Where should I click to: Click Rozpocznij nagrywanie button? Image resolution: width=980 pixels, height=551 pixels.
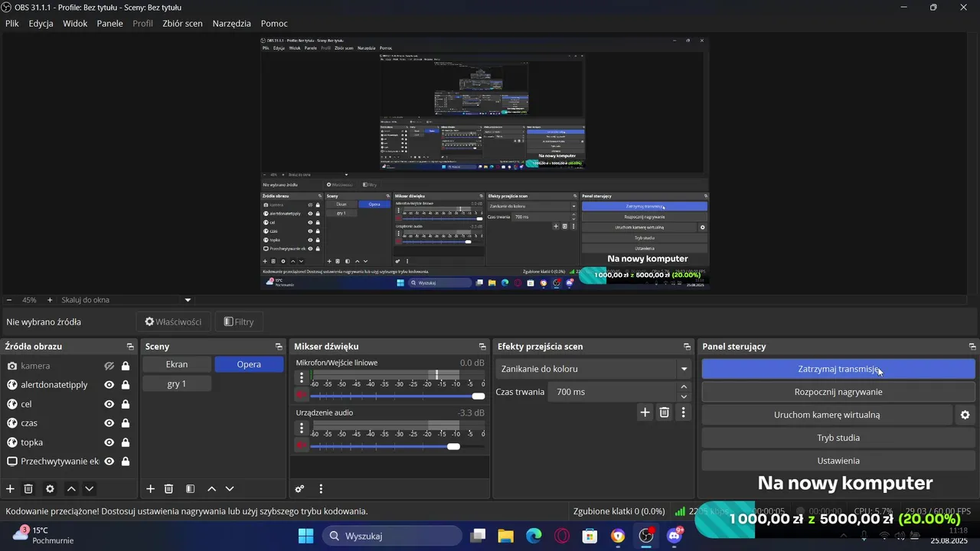[838, 392]
